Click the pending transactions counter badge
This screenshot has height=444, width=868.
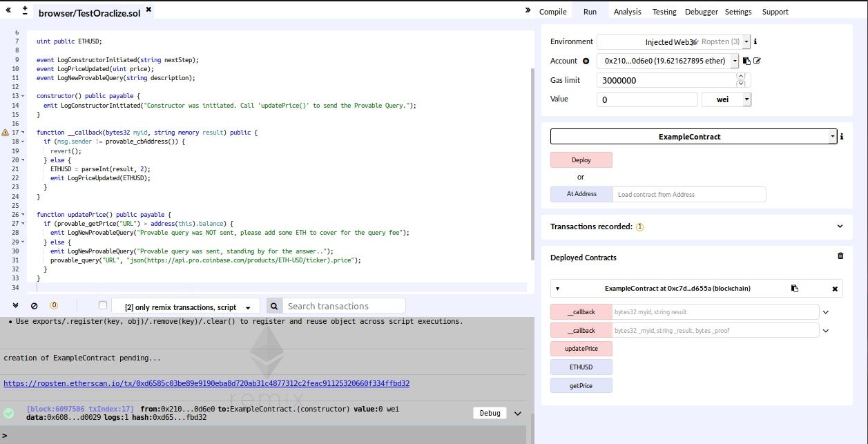coord(54,306)
